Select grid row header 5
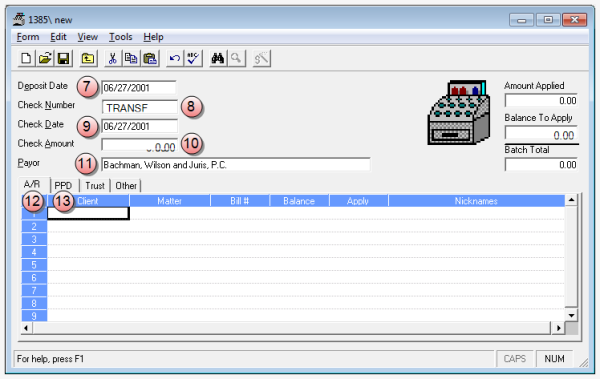 pos(34,265)
